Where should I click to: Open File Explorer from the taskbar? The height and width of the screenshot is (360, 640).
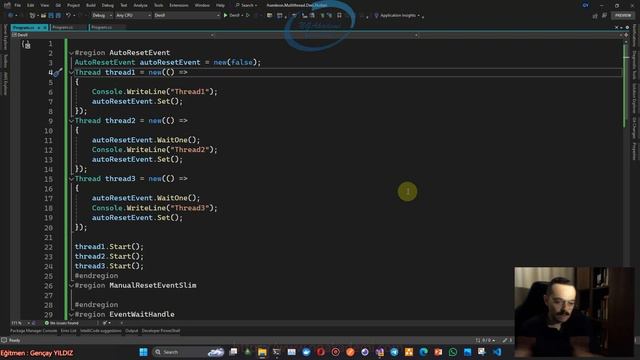[262, 352]
